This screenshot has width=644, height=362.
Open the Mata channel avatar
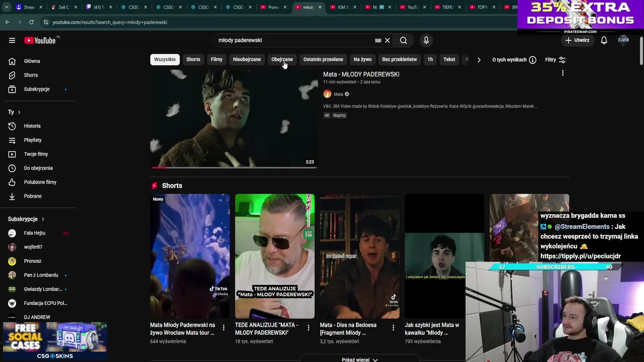pos(327,94)
